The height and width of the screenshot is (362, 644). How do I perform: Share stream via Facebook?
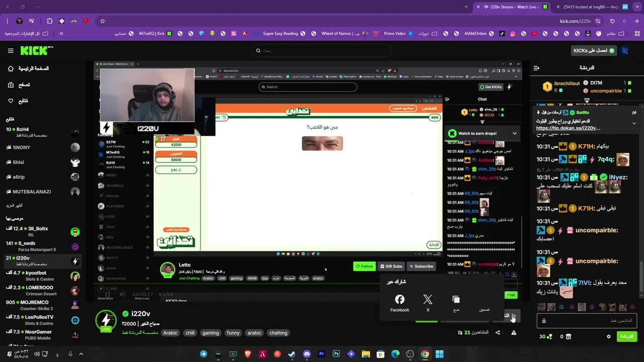(399, 303)
